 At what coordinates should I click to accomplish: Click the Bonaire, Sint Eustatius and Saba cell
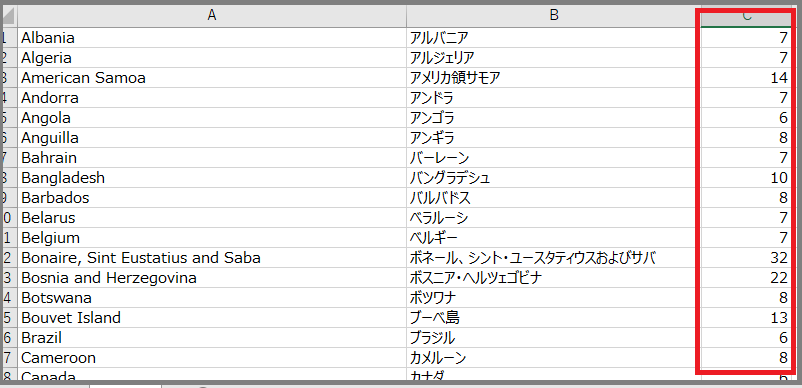[x=212, y=258]
